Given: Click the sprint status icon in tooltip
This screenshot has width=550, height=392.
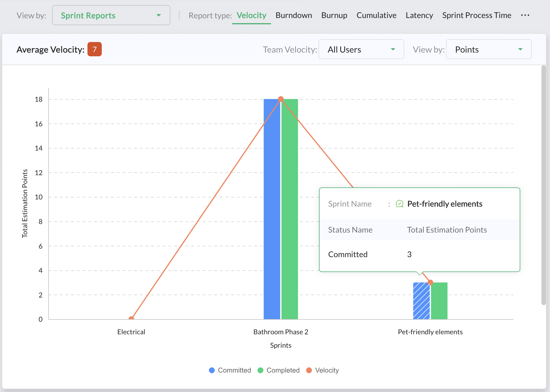Looking at the screenshot, I should pyautogui.click(x=399, y=204).
